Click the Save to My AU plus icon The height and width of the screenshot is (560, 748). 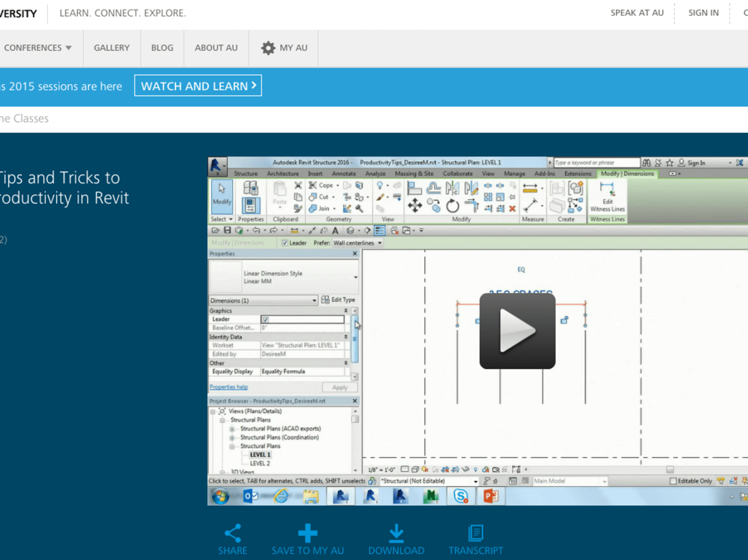[308, 533]
